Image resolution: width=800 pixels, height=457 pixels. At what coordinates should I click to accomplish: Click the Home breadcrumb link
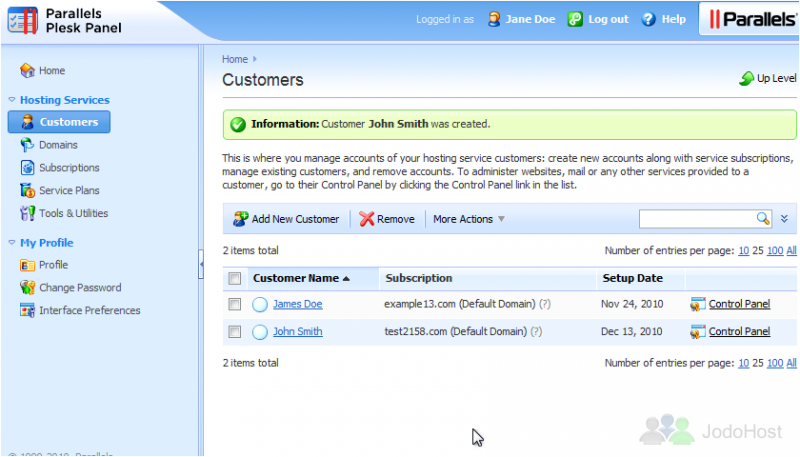[235, 59]
